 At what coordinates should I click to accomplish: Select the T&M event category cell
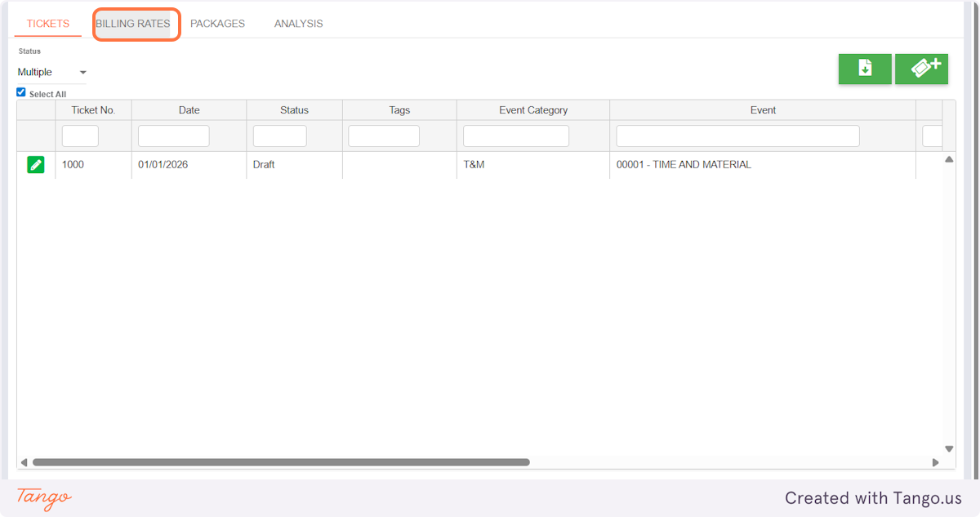point(533,165)
